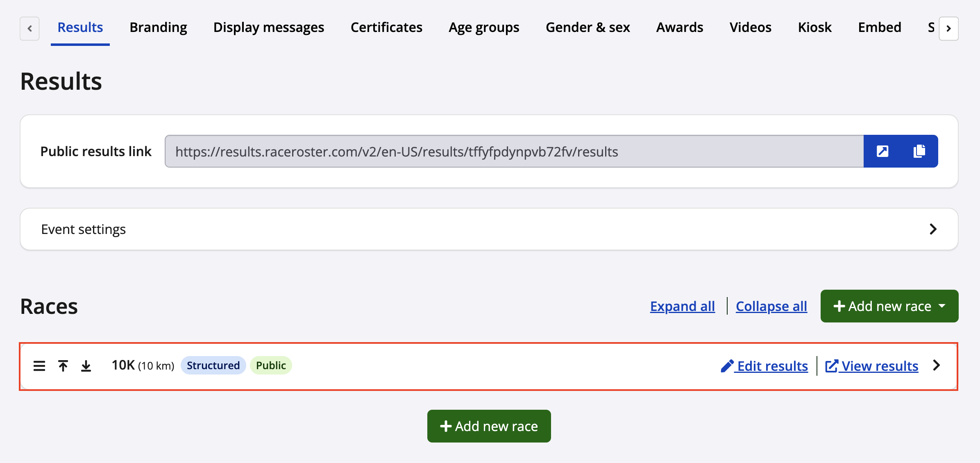980x463 pixels.
Task: Move 10K race to top arrow icon
Action: coord(63,365)
